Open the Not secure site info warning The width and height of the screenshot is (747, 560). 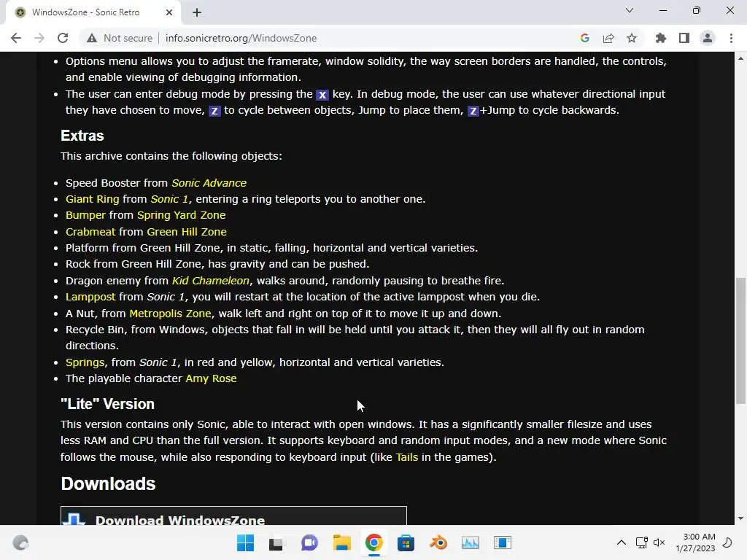(x=120, y=38)
